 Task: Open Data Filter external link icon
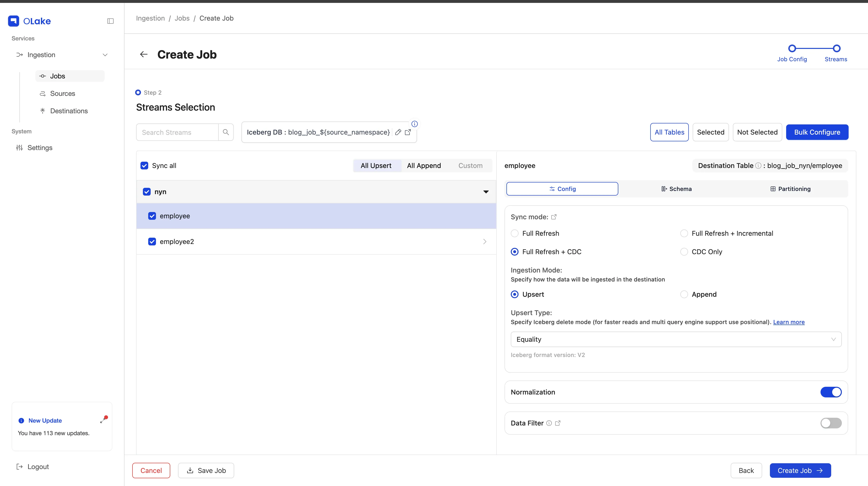[x=558, y=423]
